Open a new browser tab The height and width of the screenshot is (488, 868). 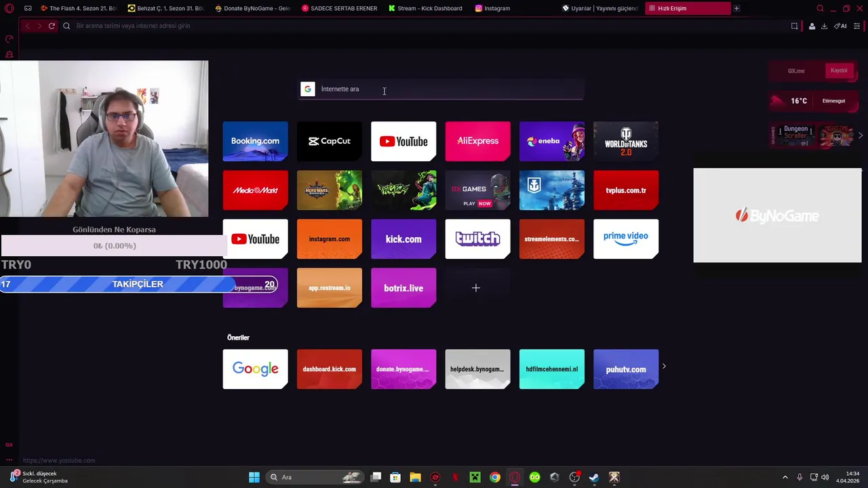click(x=736, y=8)
